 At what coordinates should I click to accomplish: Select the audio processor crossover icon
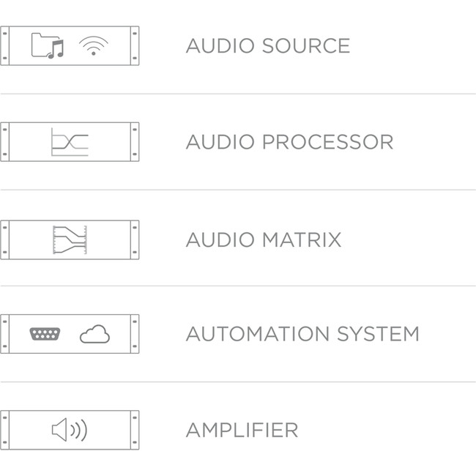pyautogui.click(x=70, y=142)
